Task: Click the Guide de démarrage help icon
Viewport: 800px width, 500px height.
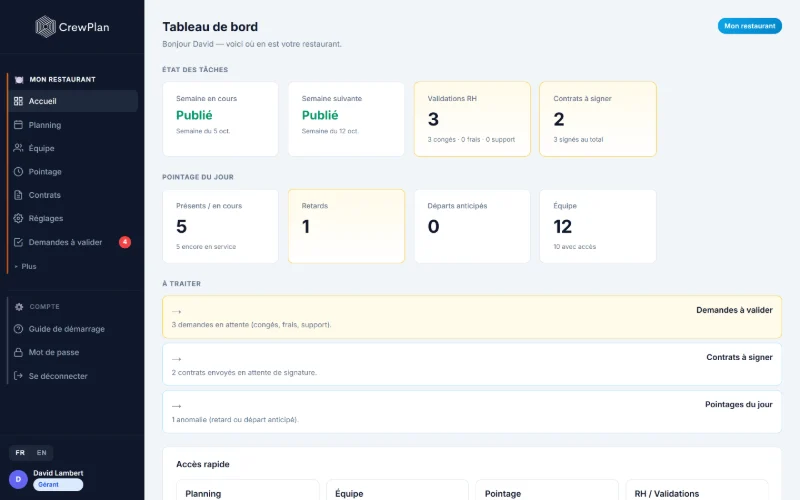Action: point(18,329)
